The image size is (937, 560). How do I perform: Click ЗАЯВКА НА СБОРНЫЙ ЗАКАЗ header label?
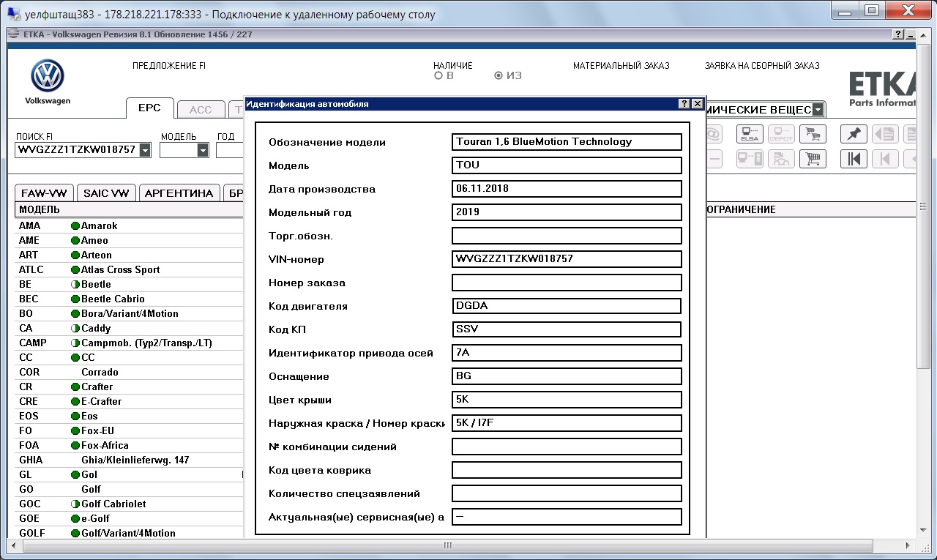tap(762, 66)
